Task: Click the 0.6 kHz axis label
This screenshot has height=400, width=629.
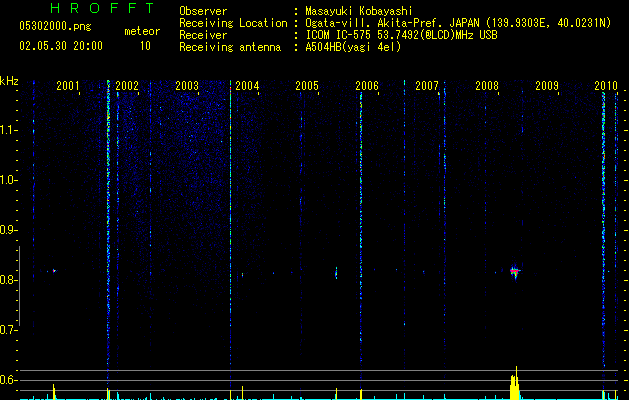Action: (9, 380)
